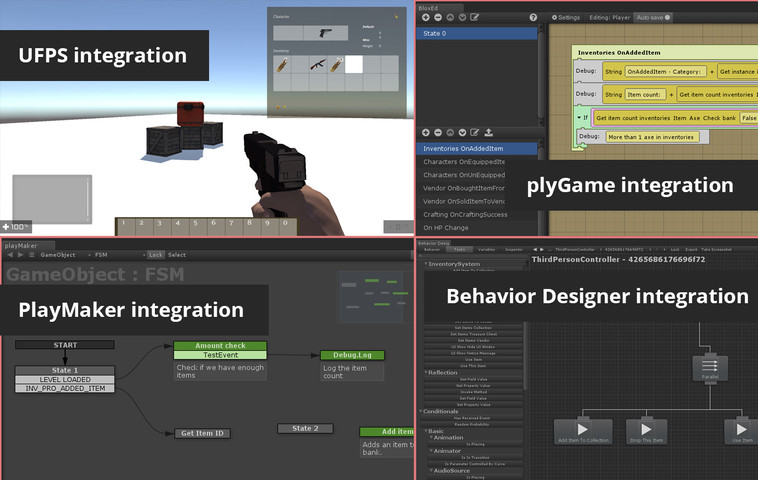758x480 pixels.
Task: Remove event with minus icon in events toolbar
Action: pyautogui.click(x=437, y=132)
